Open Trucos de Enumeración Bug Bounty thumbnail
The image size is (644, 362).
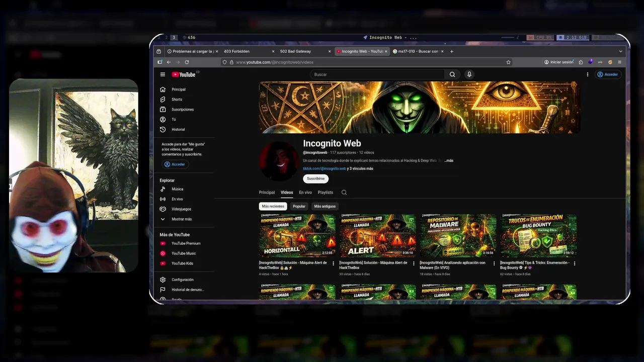click(538, 236)
